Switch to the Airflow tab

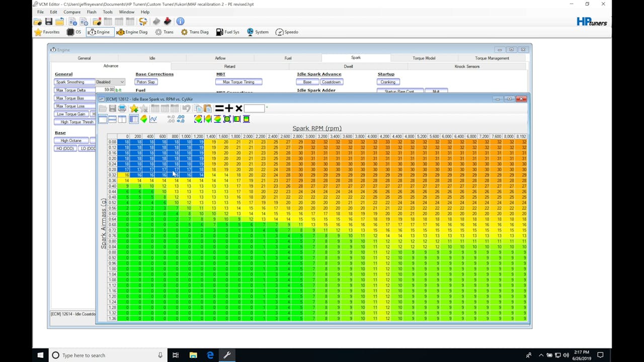point(220,58)
